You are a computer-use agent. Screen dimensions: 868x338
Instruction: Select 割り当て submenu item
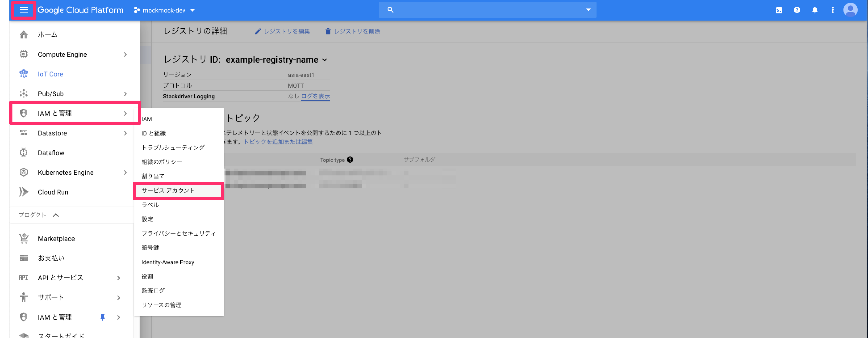[x=179, y=176]
